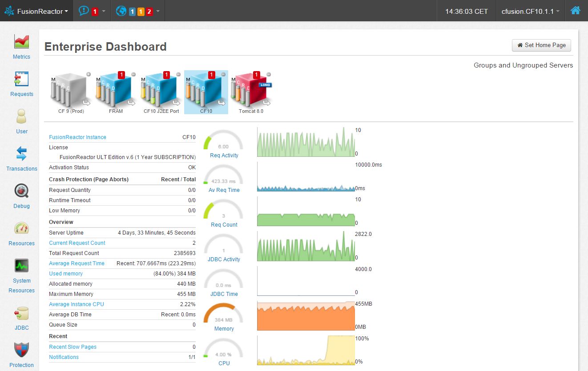The height and width of the screenshot is (371, 588).
Task: Click the jump arrow on CF 9 (Prod)
Action: (87, 103)
